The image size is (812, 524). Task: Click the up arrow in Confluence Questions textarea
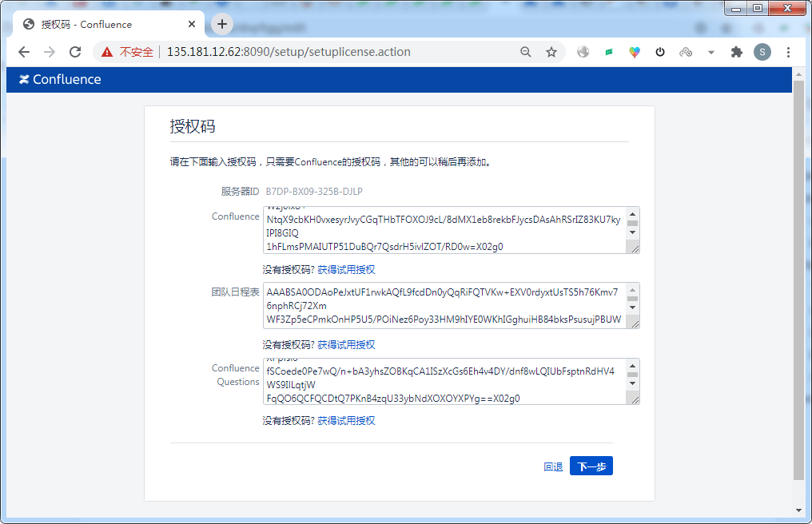click(x=632, y=366)
